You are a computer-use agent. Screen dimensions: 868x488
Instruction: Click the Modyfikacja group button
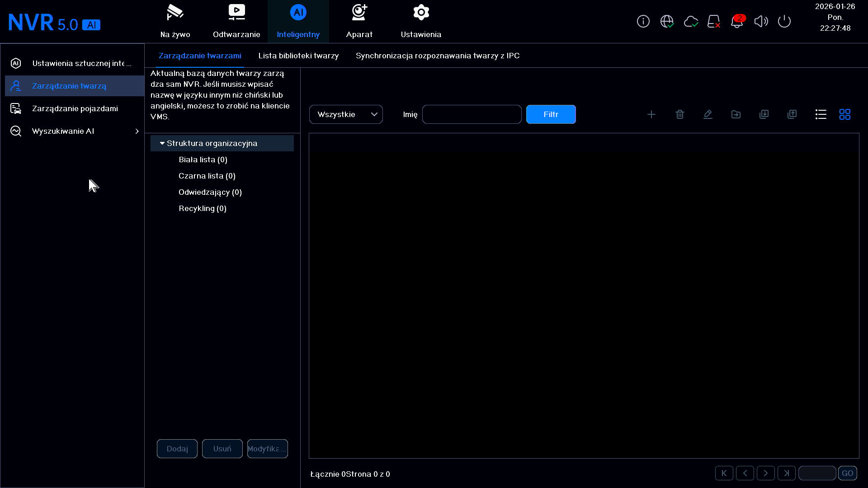click(x=268, y=449)
